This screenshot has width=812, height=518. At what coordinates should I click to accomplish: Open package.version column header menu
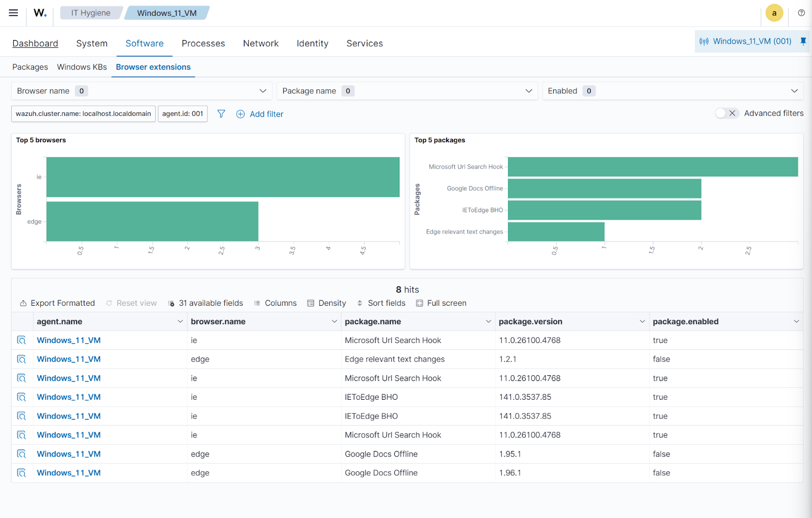coord(642,321)
